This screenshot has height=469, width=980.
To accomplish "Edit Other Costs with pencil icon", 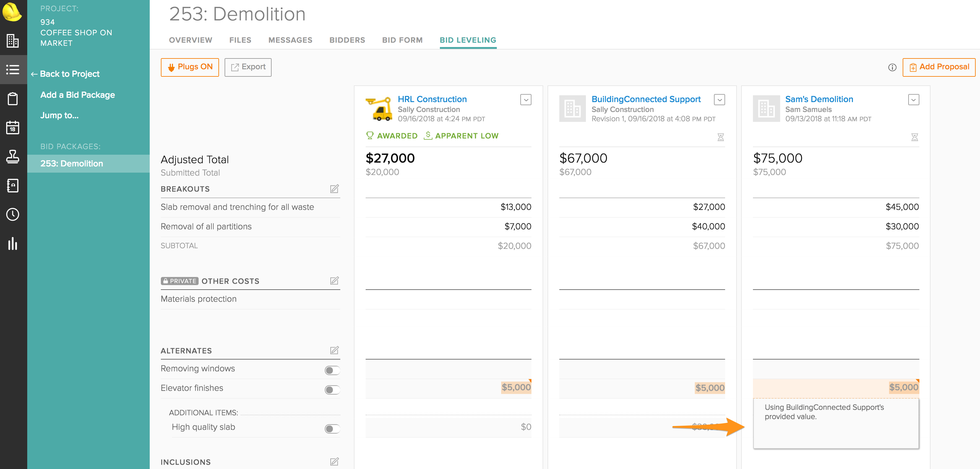I will click(334, 281).
